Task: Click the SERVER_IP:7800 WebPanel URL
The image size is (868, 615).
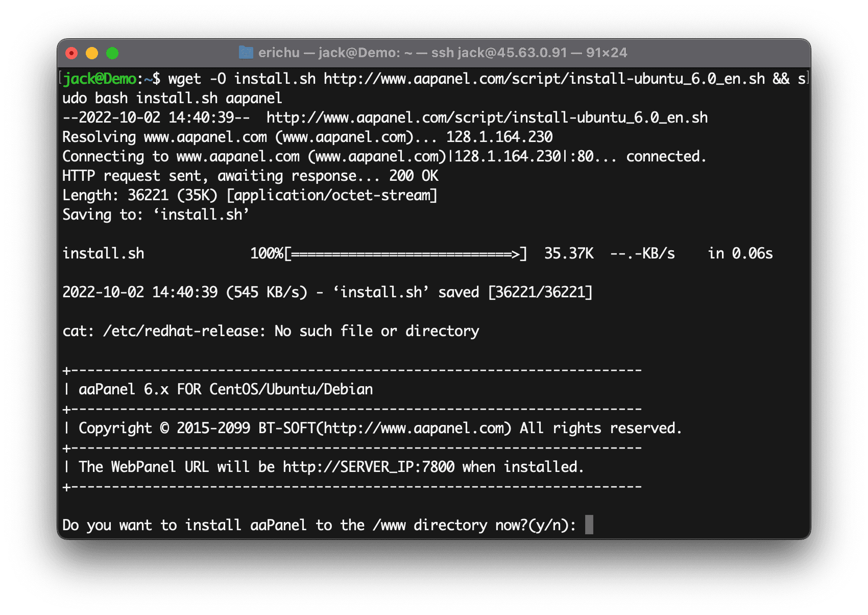Action: [367, 466]
